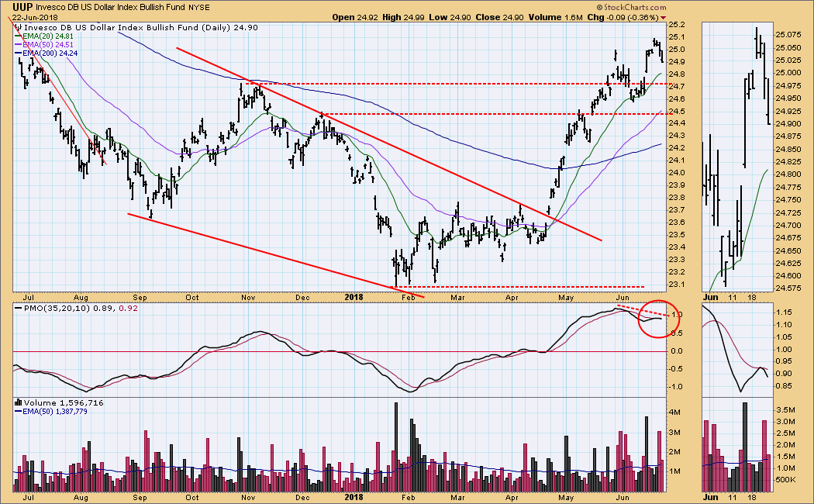Click the 'EMA(50) 24.51' legend label

click(x=48, y=45)
